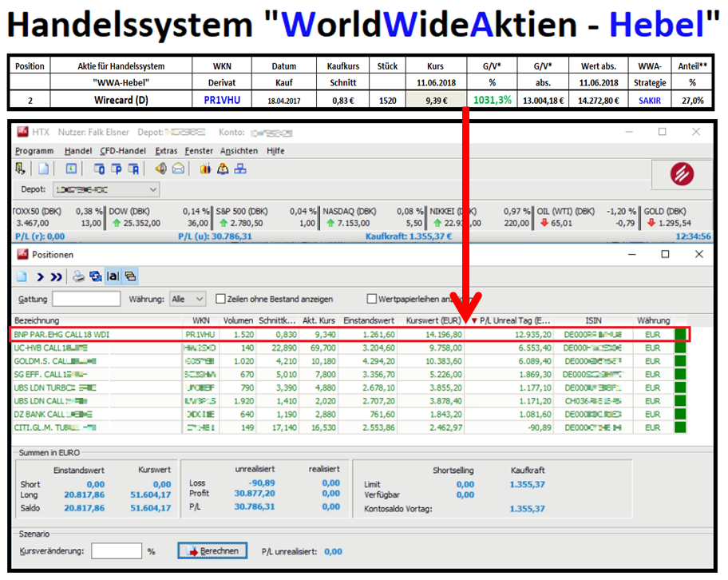Print the positions list
Screen dimensions: 728x580
pos(78,276)
